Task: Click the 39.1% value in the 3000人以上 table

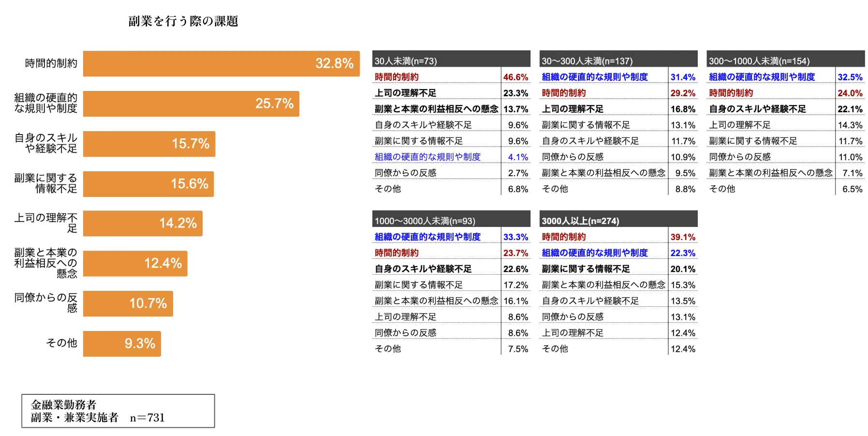Action: click(x=683, y=237)
